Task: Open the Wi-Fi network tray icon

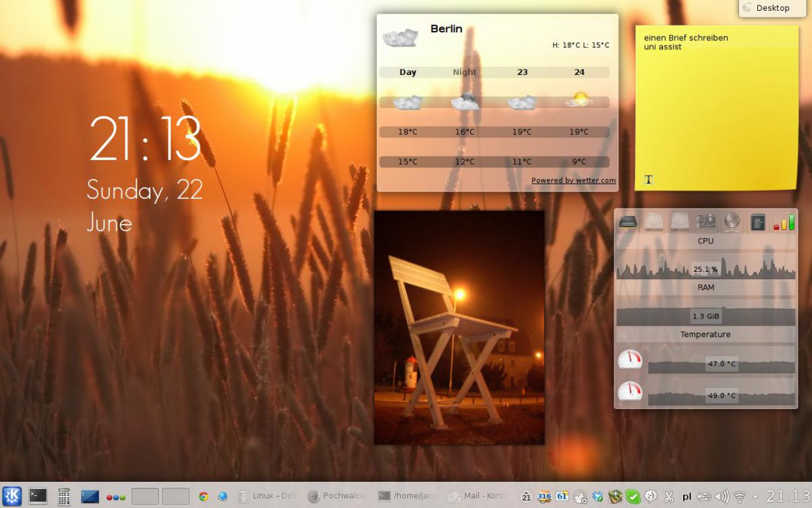Action: 740,497
